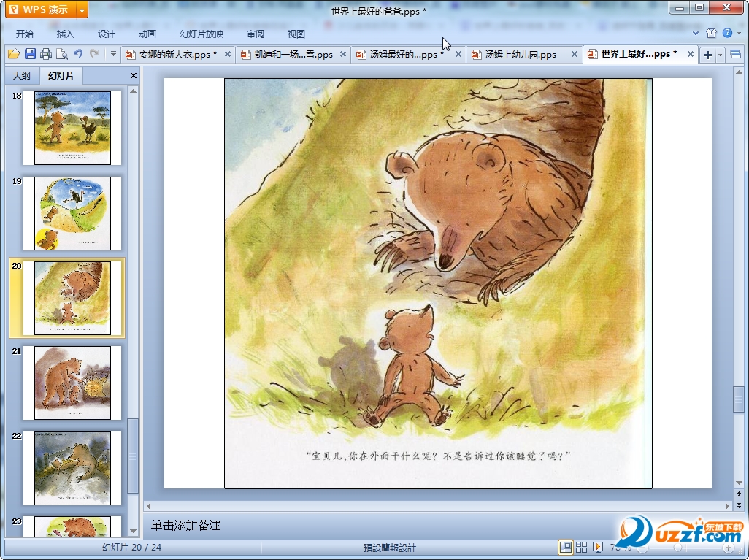The height and width of the screenshot is (560, 749).
Task: Close the 凯迪和一场...雪.pps tab
Action: pos(343,55)
